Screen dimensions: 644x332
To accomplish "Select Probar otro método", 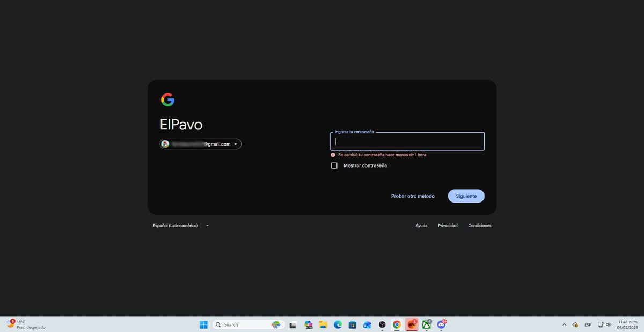I will [x=413, y=196].
